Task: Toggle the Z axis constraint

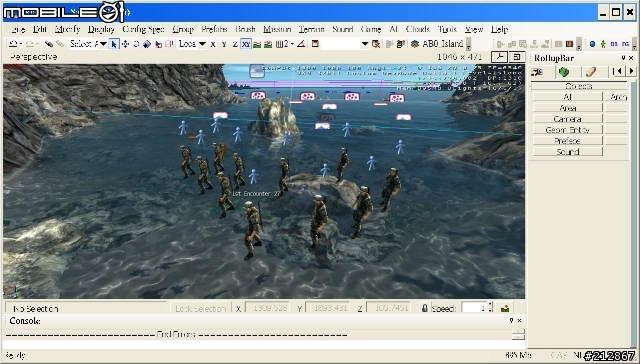Action: pos(235,44)
